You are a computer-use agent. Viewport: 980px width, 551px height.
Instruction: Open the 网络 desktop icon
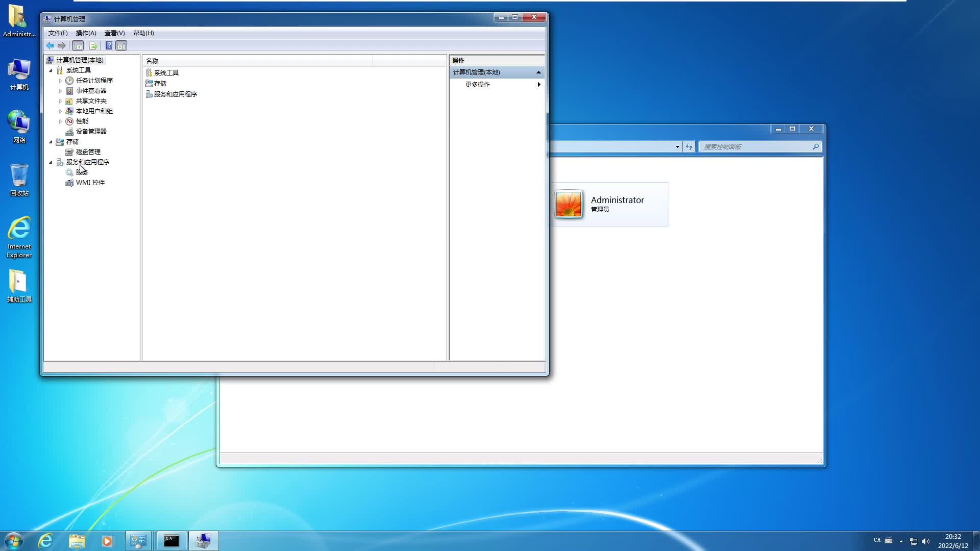pyautogui.click(x=19, y=127)
